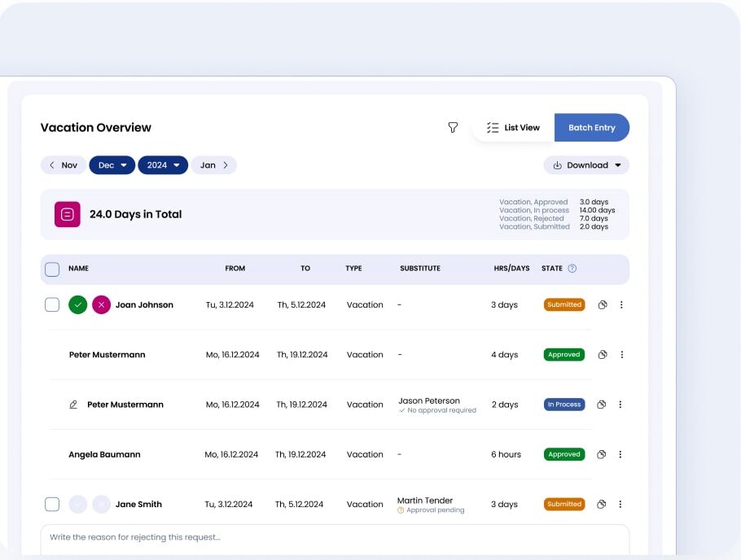This screenshot has height=560, width=741.
Task: Check the box for Joan Johnson
Action: point(52,304)
